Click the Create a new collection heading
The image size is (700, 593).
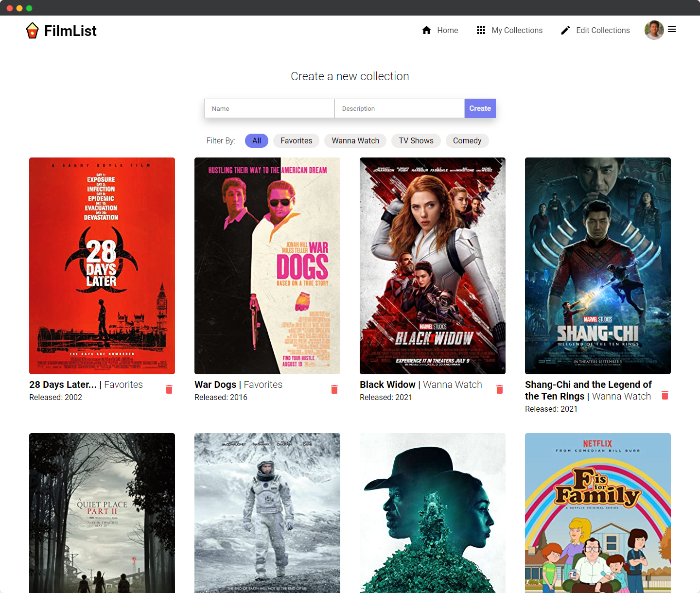(x=350, y=76)
